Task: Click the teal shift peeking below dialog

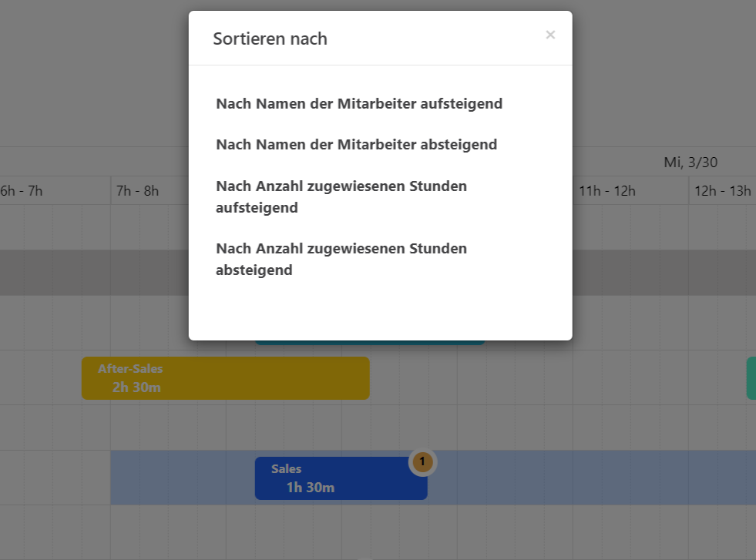Action: [370, 342]
